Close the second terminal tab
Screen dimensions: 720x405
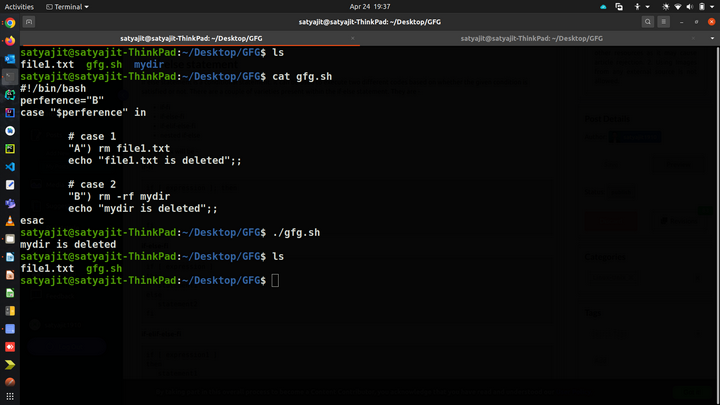point(693,39)
